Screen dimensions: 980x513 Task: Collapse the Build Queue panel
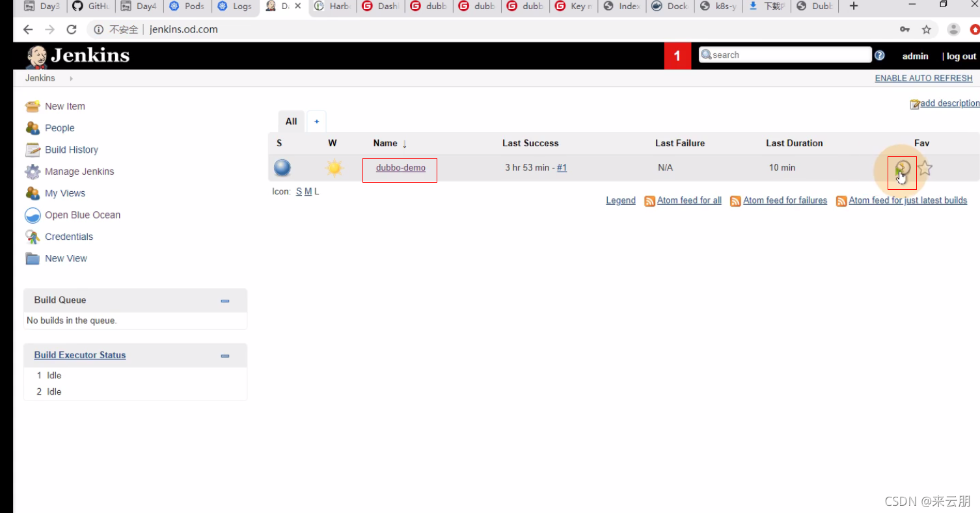(x=225, y=301)
